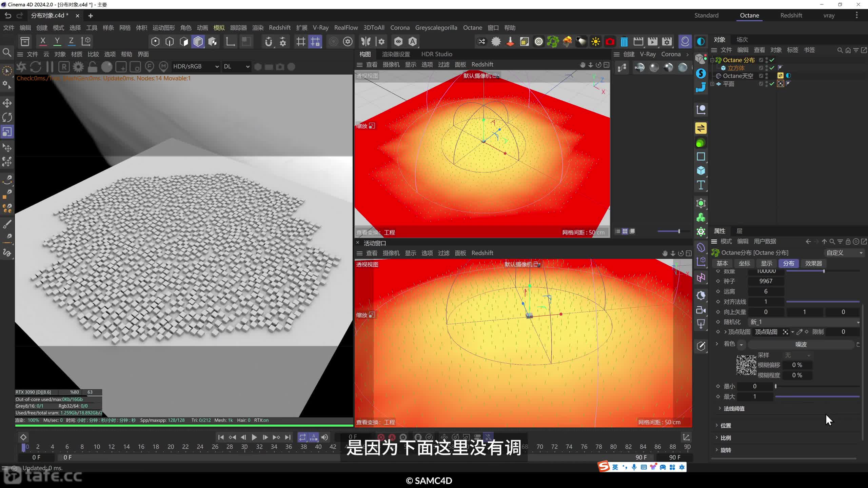Open the 随机化 dropdown showing 新_1

pyautogui.click(x=804, y=322)
